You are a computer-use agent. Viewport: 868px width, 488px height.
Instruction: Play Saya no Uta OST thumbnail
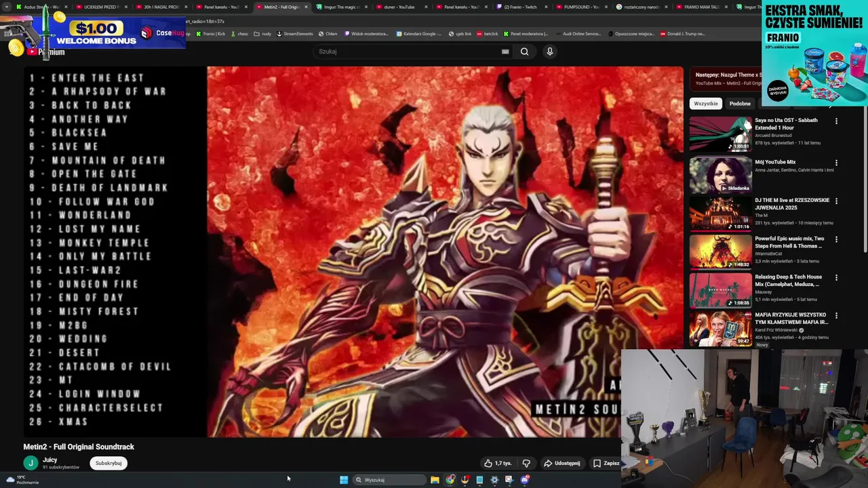point(720,134)
